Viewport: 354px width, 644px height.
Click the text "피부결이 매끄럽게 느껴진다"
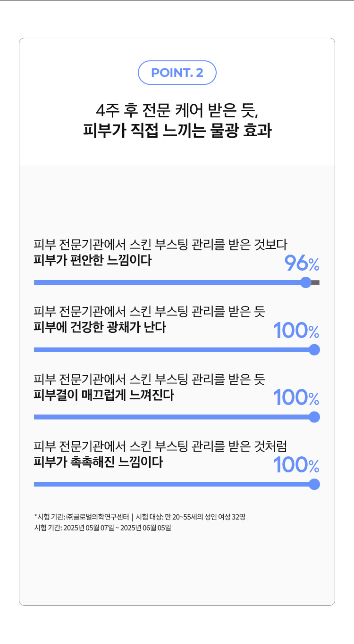tap(104, 395)
